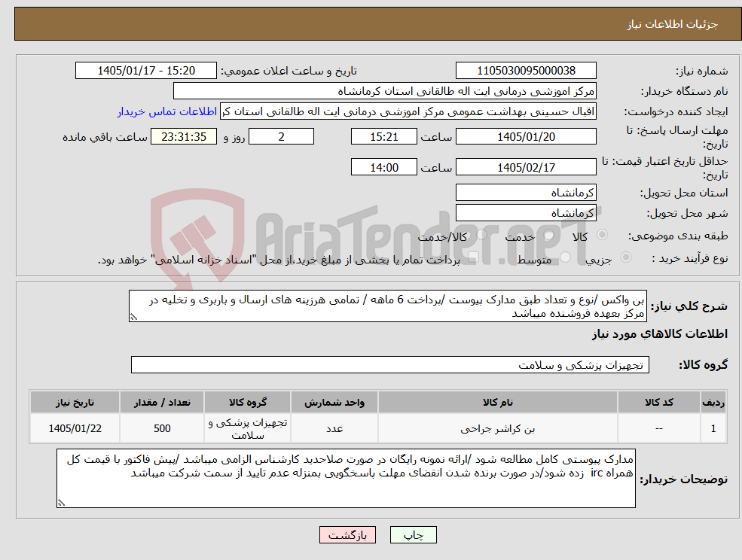Image resolution: width=742 pixels, height=560 pixels.
Task: Click the request creator field
Action: tap(408, 111)
